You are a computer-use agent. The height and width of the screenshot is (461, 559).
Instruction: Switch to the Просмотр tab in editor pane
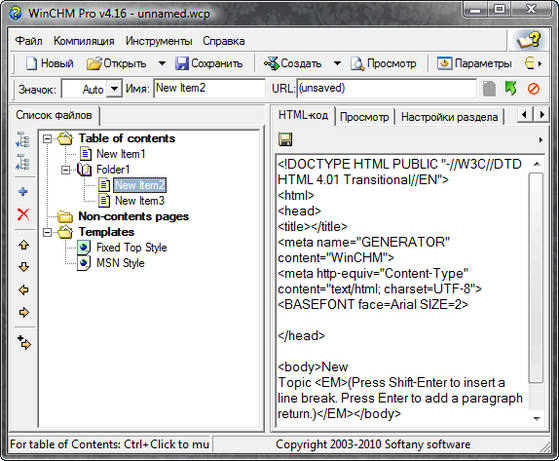click(x=364, y=117)
